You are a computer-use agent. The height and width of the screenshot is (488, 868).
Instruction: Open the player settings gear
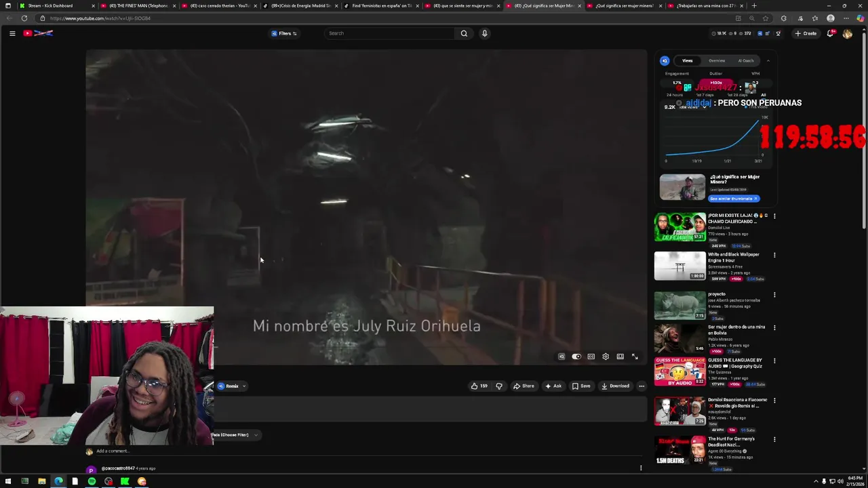606,357
